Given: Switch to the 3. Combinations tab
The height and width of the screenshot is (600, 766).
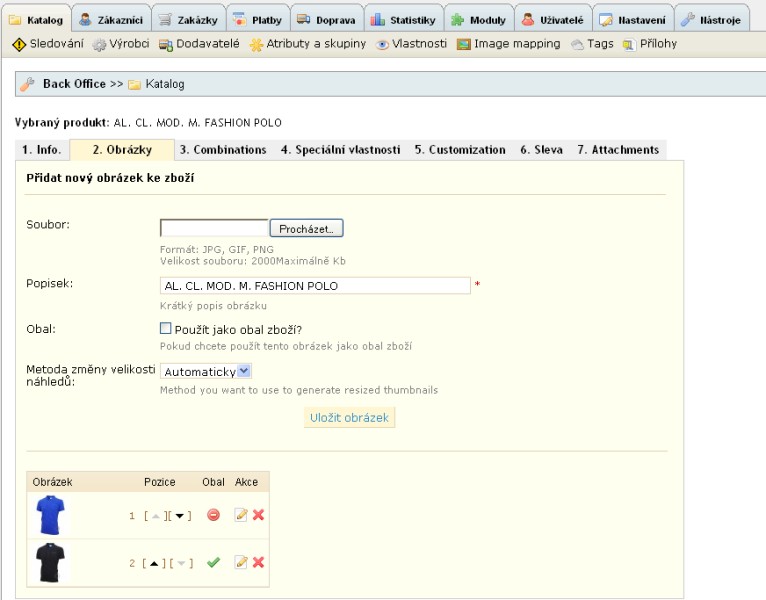Looking at the screenshot, I should [x=222, y=150].
